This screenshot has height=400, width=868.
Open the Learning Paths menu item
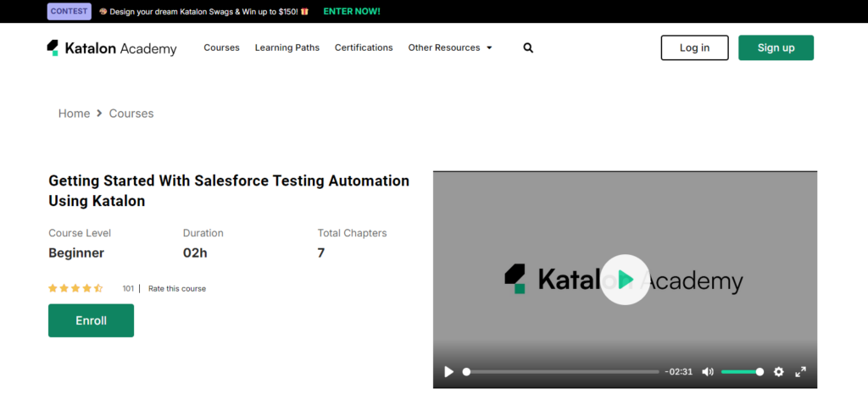point(287,47)
